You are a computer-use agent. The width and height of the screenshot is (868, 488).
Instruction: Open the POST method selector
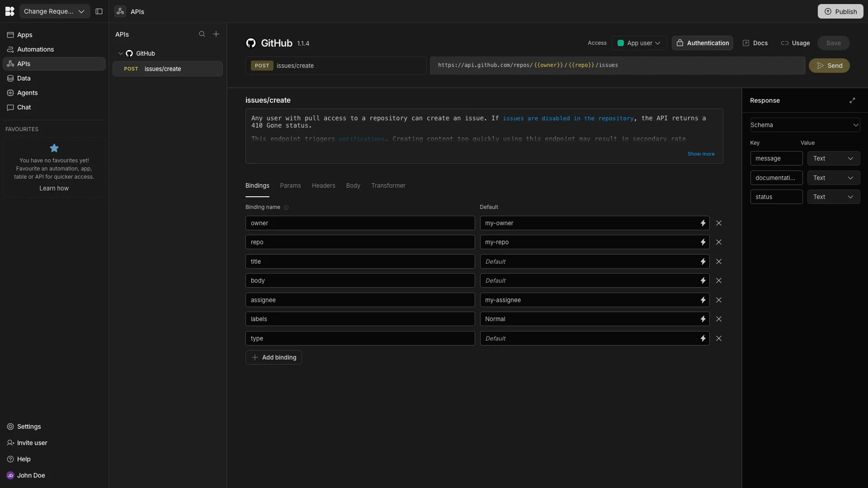click(x=262, y=66)
